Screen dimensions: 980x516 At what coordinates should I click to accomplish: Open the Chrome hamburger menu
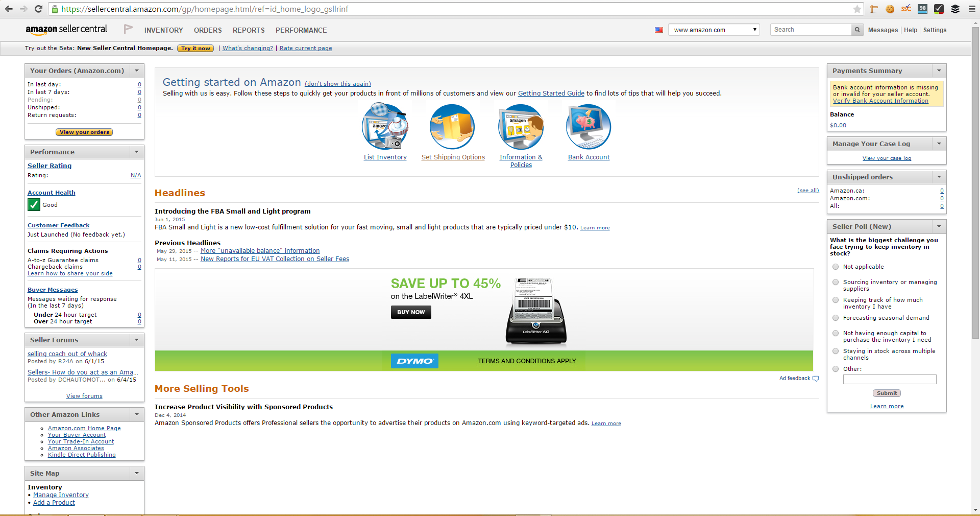pos(971,9)
